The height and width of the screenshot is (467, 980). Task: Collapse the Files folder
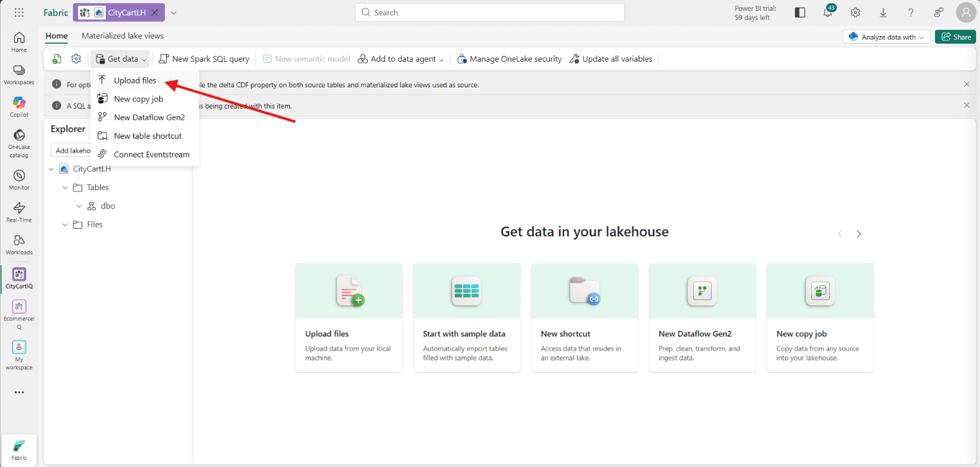65,225
